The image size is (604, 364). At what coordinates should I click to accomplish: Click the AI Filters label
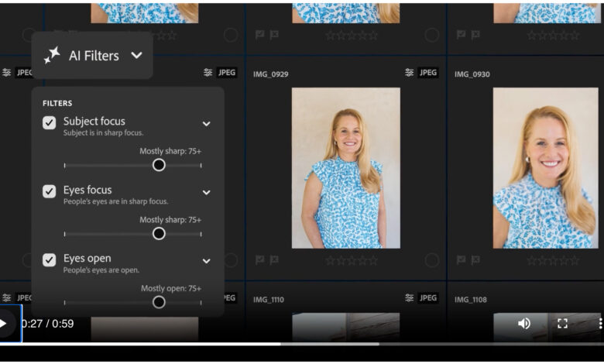(x=94, y=56)
